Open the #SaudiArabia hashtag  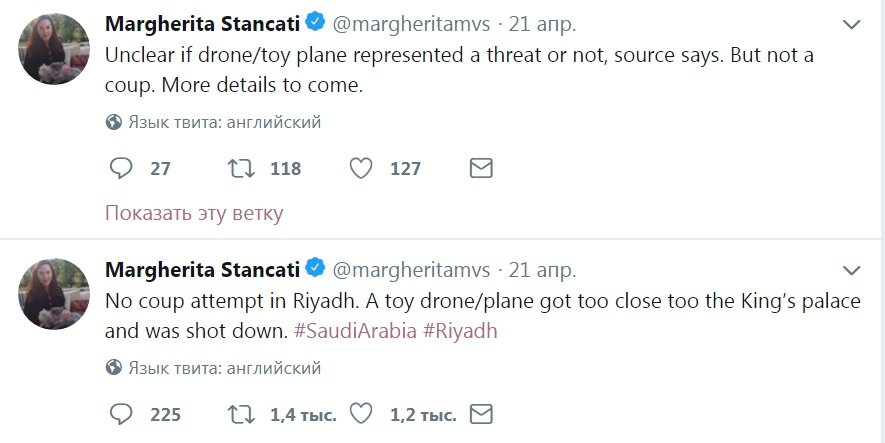click(x=355, y=331)
